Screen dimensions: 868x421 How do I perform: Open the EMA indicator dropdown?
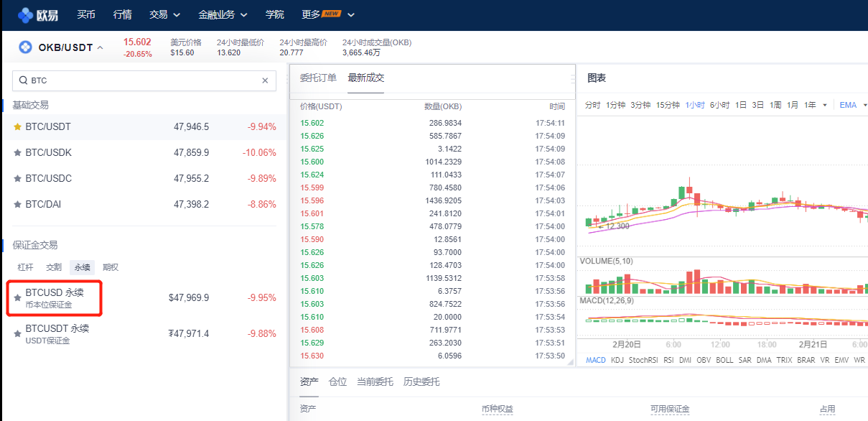853,105
